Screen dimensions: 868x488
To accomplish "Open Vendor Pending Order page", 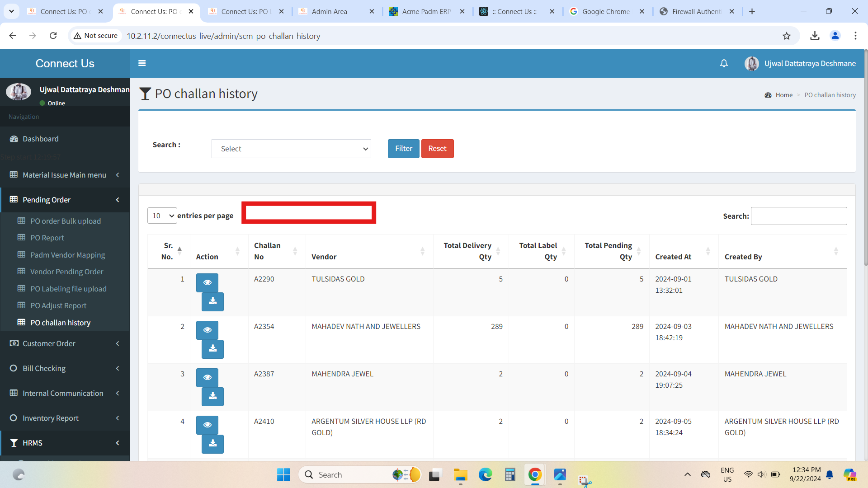I will tap(66, 272).
